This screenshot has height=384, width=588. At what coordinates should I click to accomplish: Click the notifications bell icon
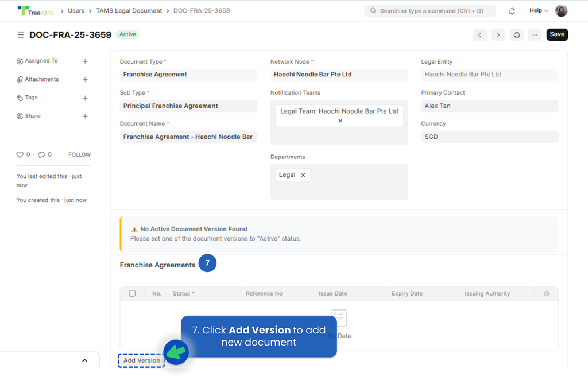512,11
